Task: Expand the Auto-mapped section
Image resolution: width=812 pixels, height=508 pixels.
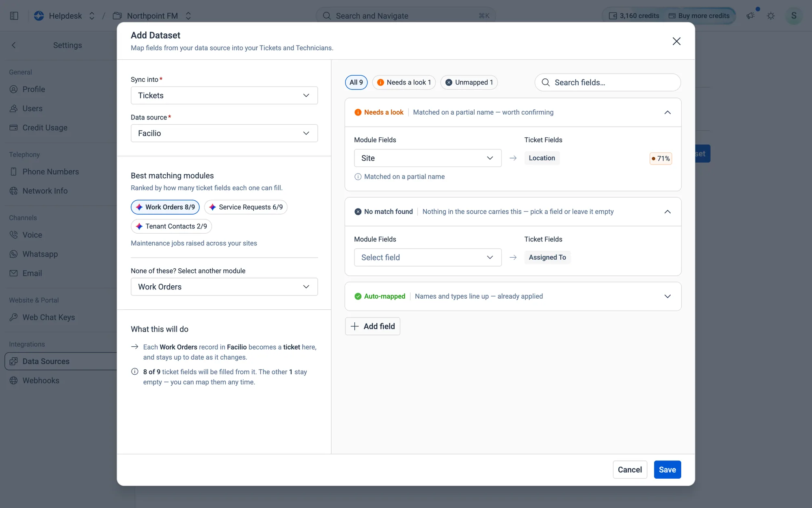Action: [667, 297]
